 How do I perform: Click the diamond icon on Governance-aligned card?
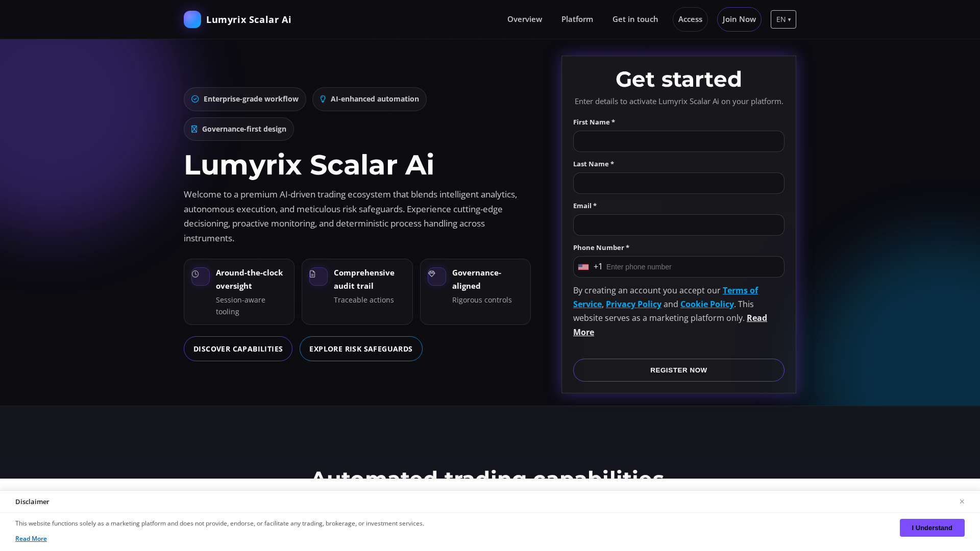click(432, 274)
